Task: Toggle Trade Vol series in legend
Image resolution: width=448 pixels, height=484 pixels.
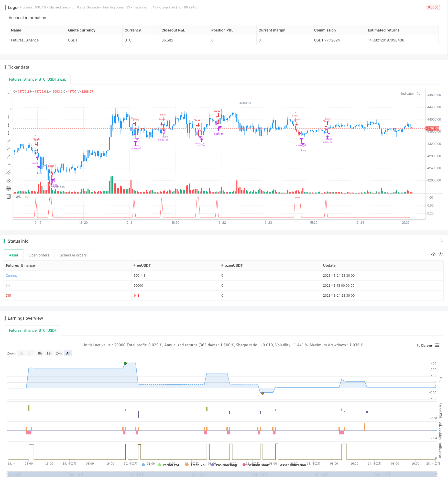Action: pyautogui.click(x=195, y=465)
